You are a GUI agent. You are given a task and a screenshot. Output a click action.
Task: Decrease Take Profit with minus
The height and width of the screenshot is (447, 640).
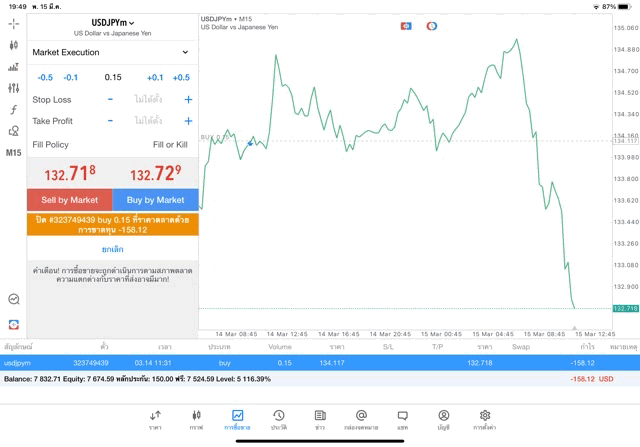(x=110, y=121)
